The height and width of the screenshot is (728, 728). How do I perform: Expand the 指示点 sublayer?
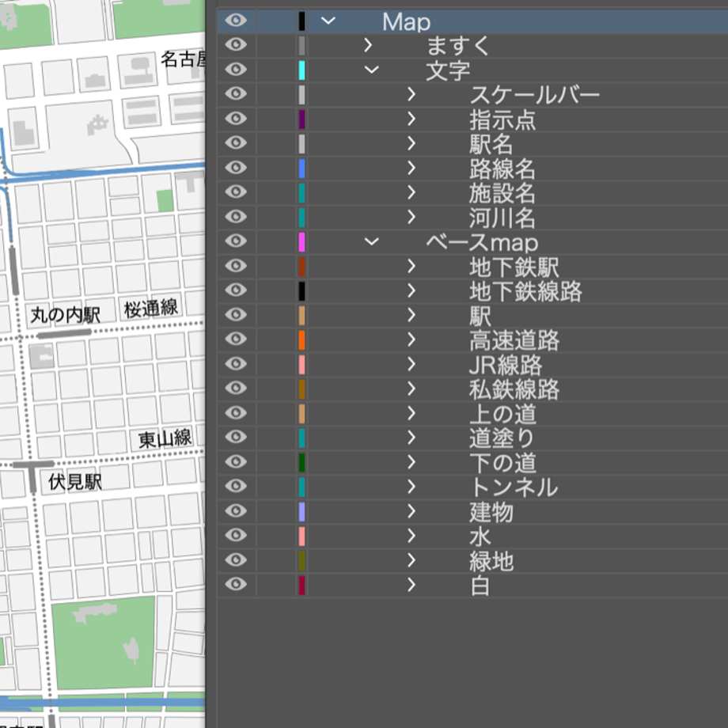pos(411,119)
